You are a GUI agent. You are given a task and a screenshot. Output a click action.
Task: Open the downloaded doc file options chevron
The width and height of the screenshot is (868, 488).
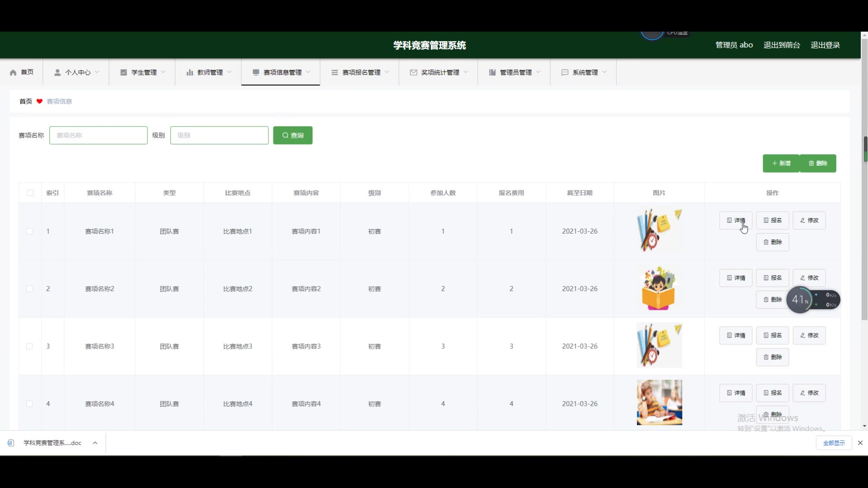(95, 443)
